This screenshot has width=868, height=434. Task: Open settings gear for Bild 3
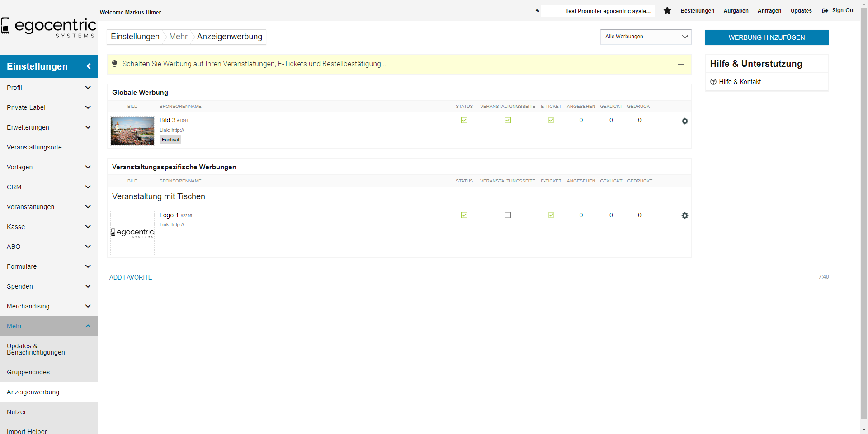(684, 121)
